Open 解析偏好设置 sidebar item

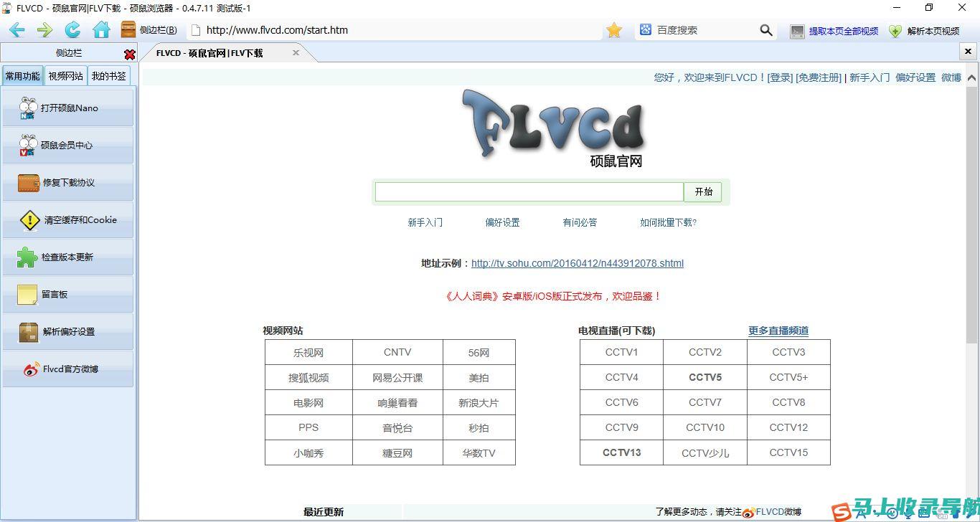tap(68, 331)
